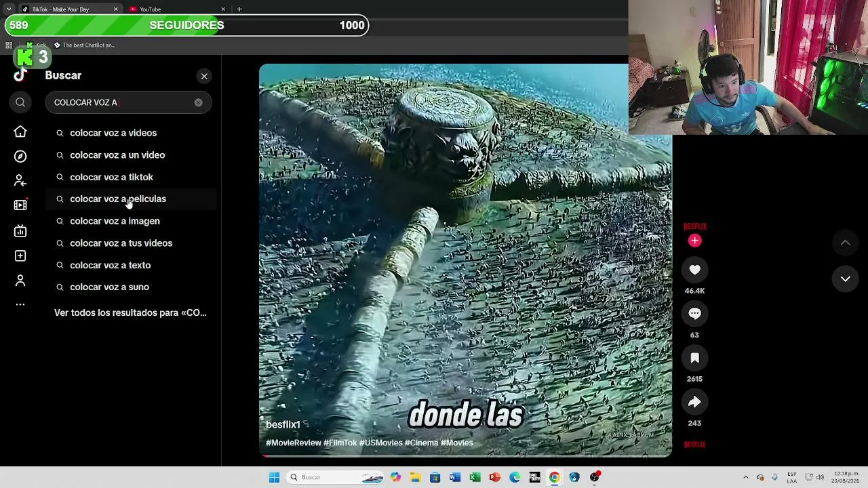Open a new browser tab
The width and height of the screenshot is (868, 488).
click(239, 9)
